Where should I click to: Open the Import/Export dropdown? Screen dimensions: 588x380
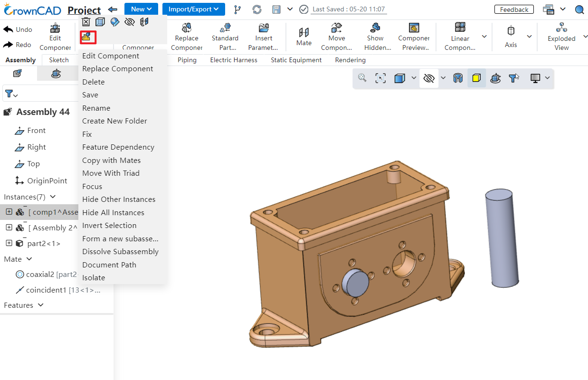pos(193,9)
